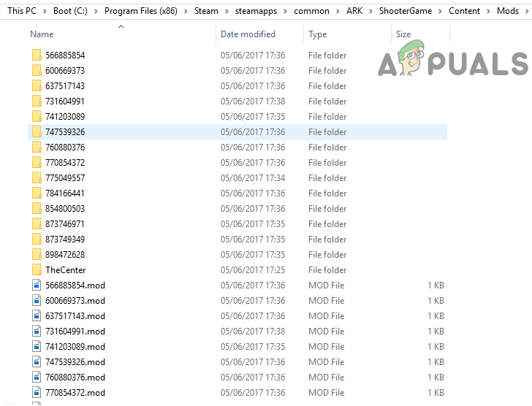The height and width of the screenshot is (406, 532).
Task: Select folder name 566885854
Action: [65, 55]
